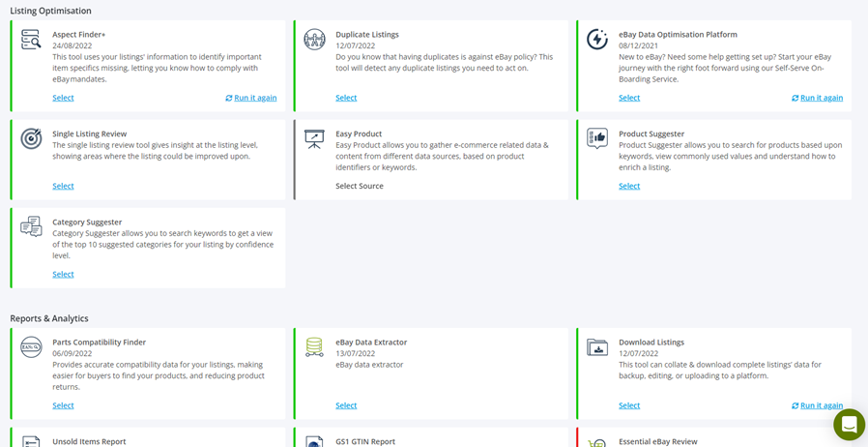Click the Duplicate Listings people icon
The height and width of the screenshot is (447, 868).
pos(314,40)
